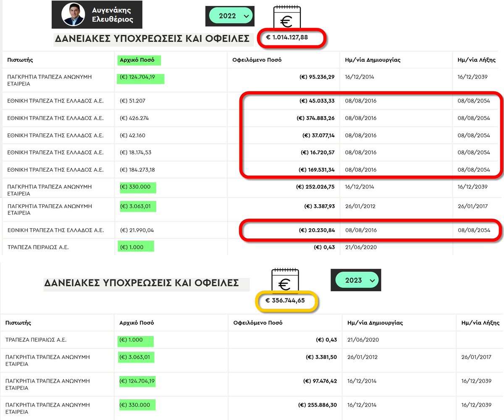Click the Οφειλόμενο Ποσό header in the 2023 table
Screen dimensions: 504x420
[x=258, y=323]
